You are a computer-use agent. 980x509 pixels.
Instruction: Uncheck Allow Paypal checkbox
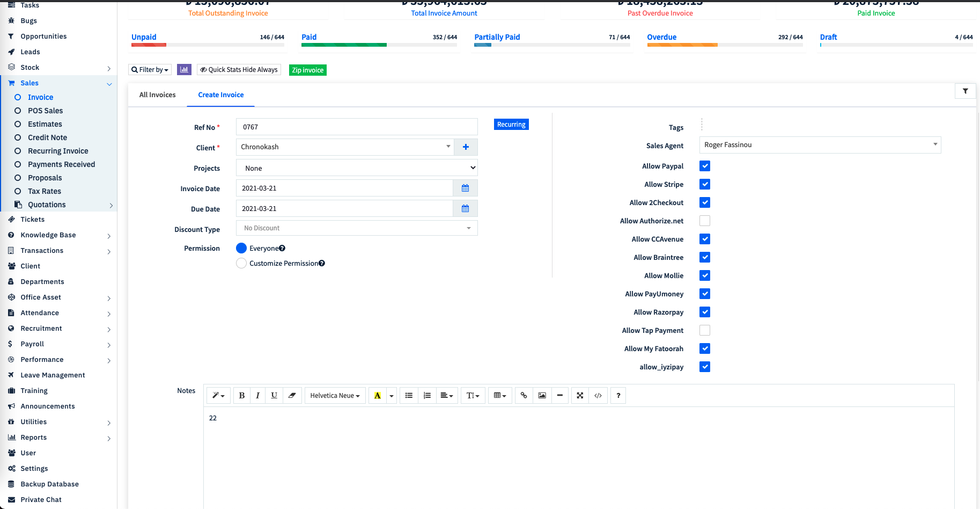pos(705,166)
